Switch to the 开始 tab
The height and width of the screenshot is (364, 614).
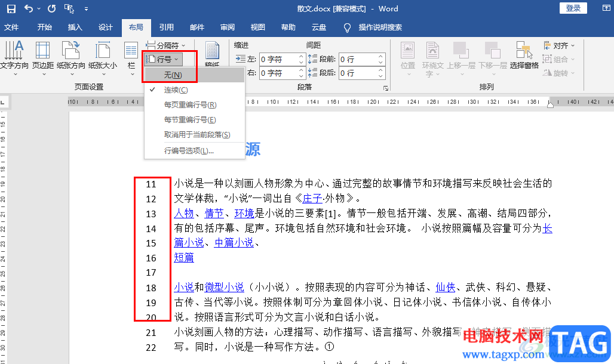point(45,27)
